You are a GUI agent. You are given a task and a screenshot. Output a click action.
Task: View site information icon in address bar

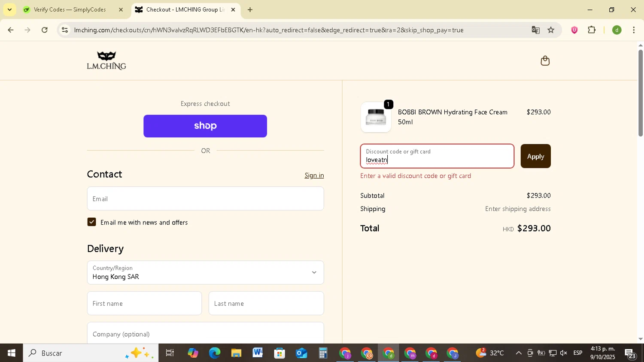[64, 30]
